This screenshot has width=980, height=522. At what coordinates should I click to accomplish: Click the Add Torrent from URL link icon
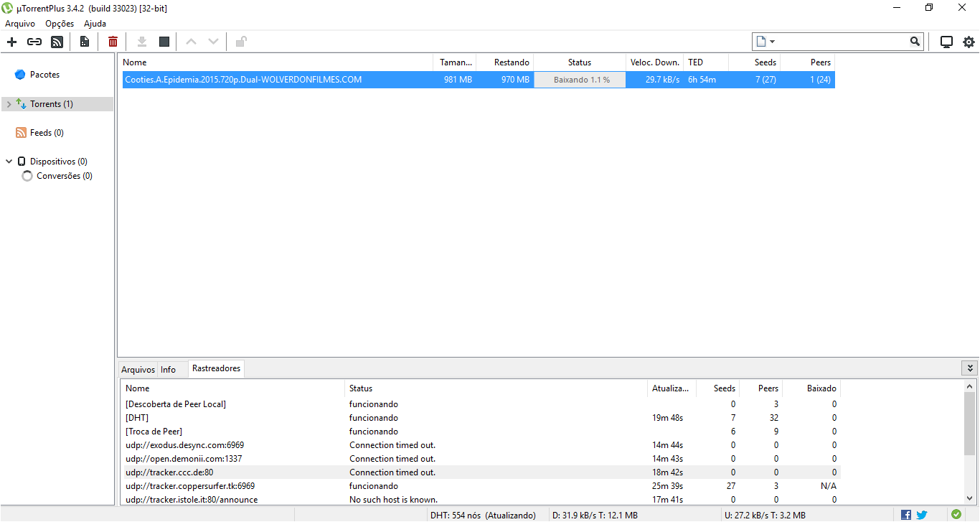coord(34,42)
